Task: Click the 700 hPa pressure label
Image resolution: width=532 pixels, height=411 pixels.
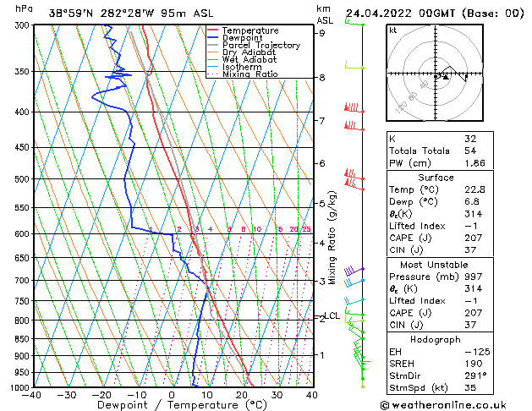Action: (x=24, y=281)
